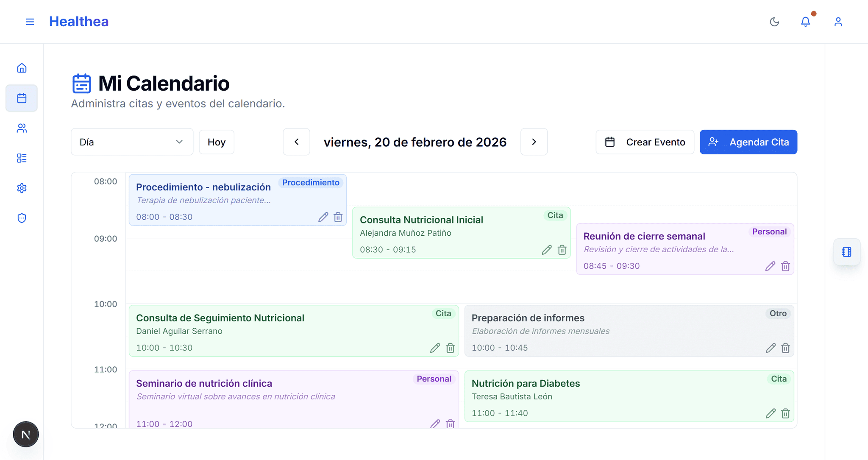This screenshot has width=868, height=460.
Task: Open patients sidebar icon
Action: (22, 128)
